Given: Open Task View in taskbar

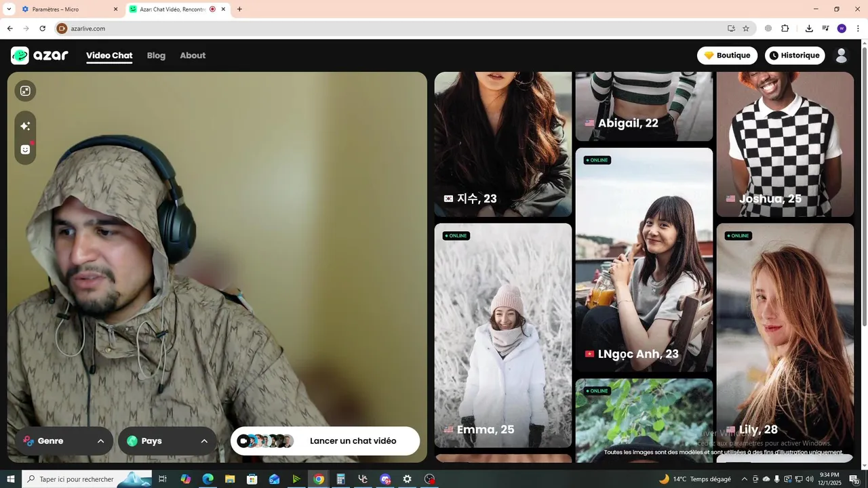Looking at the screenshot, I should click(x=163, y=479).
